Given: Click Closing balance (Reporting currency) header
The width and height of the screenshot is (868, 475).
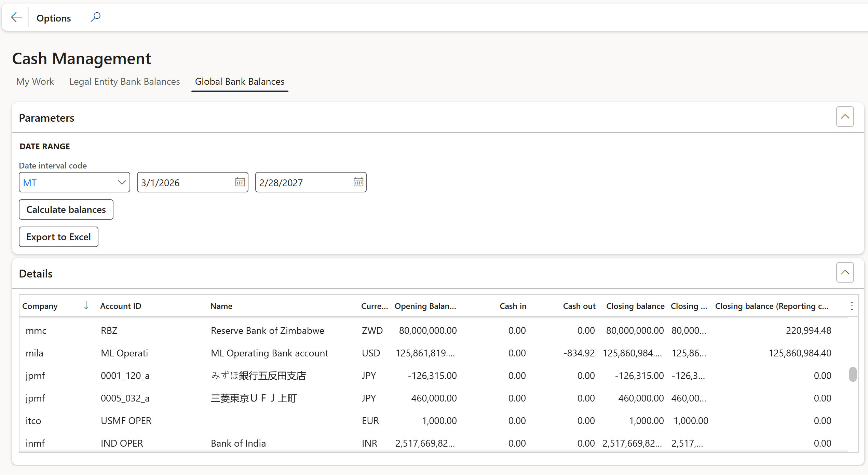Looking at the screenshot, I should [x=772, y=306].
